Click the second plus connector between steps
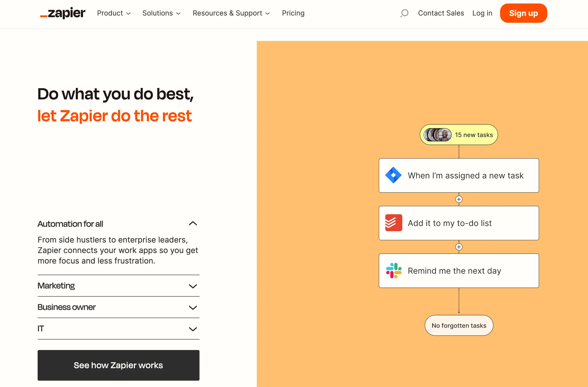The width and height of the screenshot is (588, 387). (458, 247)
